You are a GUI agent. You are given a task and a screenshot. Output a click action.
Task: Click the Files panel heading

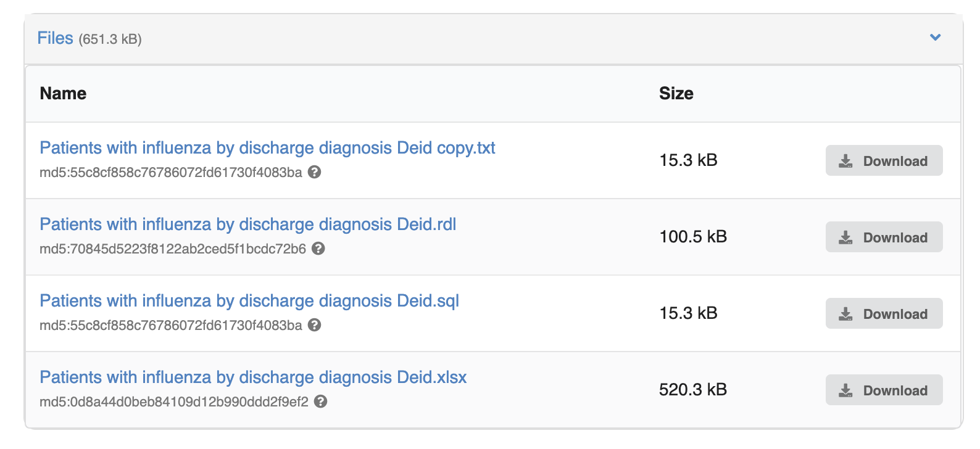55,38
